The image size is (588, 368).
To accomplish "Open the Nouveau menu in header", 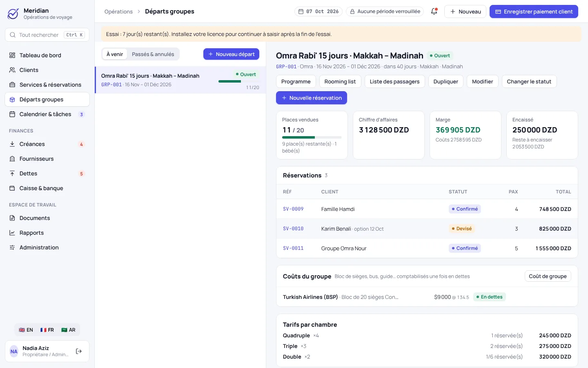I will pos(465,11).
